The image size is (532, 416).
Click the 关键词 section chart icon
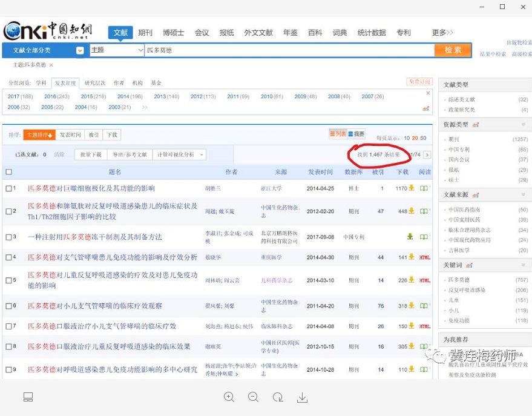pyautogui.click(x=468, y=265)
